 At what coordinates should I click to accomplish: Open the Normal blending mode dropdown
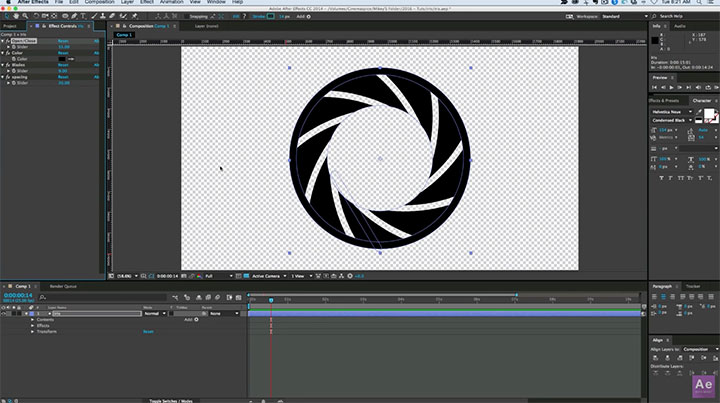(x=155, y=313)
